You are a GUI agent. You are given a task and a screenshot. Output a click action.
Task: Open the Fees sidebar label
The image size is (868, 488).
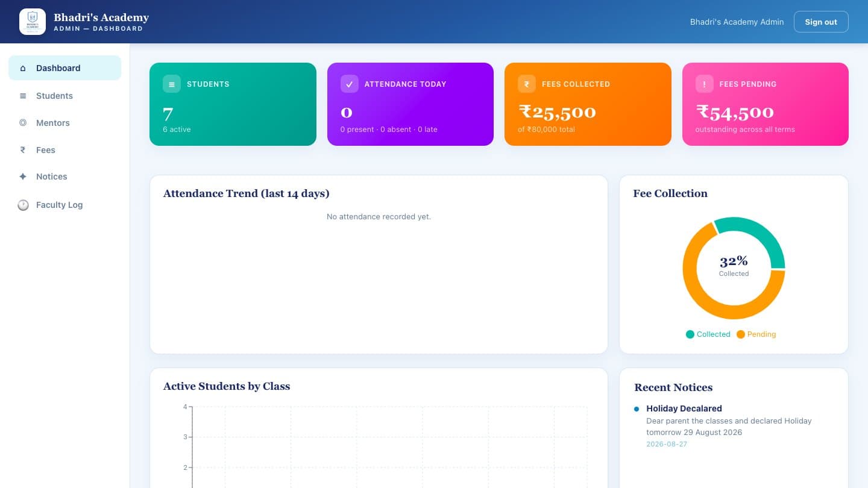(x=46, y=150)
